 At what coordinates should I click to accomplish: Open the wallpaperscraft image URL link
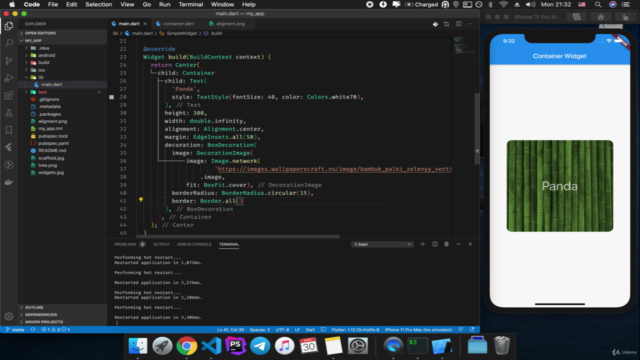334,169
